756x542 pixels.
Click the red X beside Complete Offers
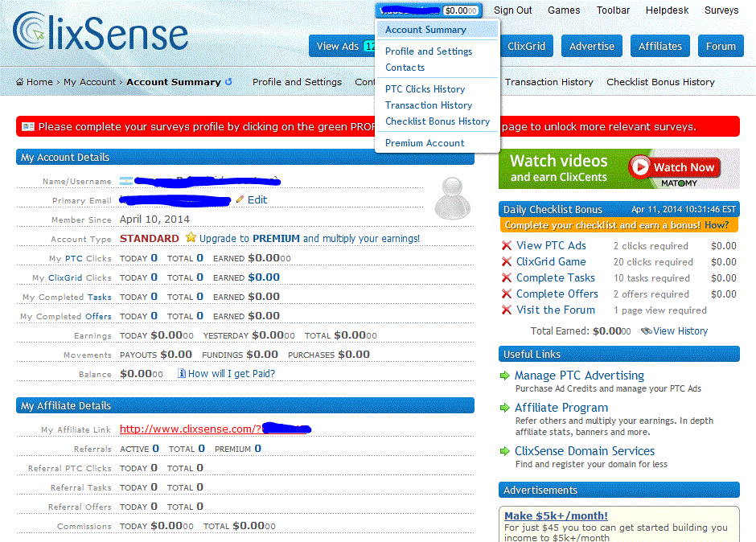[506, 294]
